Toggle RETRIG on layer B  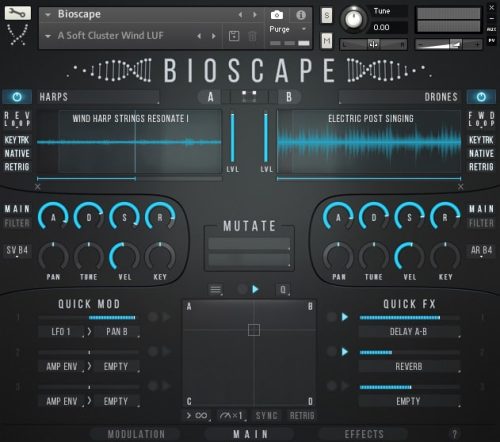point(481,167)
